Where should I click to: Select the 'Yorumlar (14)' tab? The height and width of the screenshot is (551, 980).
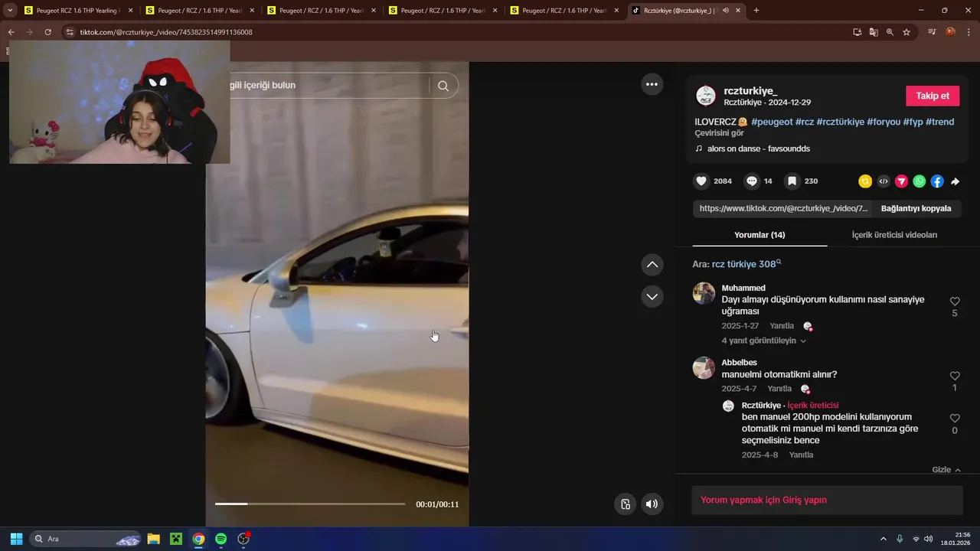pyautogui.click(x=759, y=235)
